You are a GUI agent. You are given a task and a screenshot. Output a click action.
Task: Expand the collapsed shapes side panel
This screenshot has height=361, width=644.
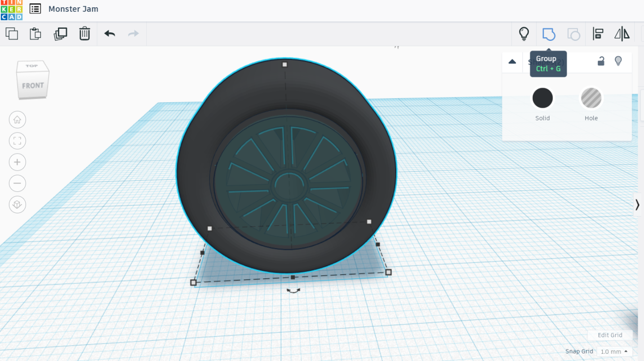[638, 205]
